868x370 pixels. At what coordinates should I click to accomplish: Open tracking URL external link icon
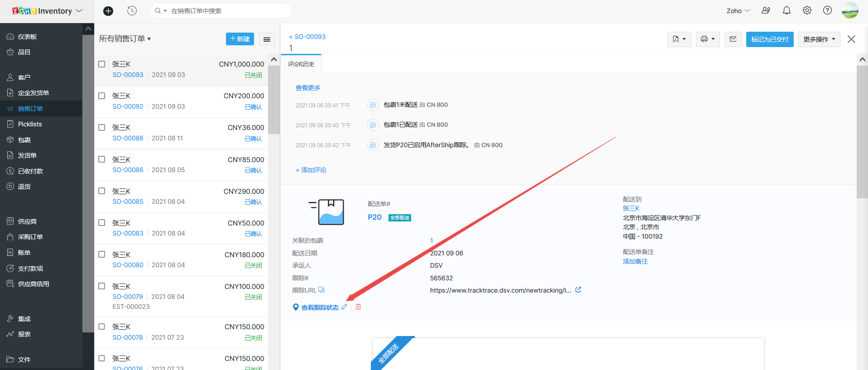tap(578, 290)
